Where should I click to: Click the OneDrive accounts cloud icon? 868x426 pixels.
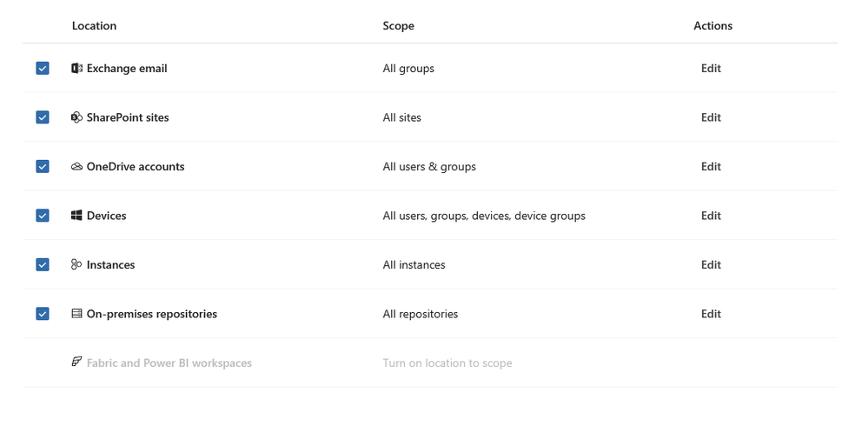(76, 167)
